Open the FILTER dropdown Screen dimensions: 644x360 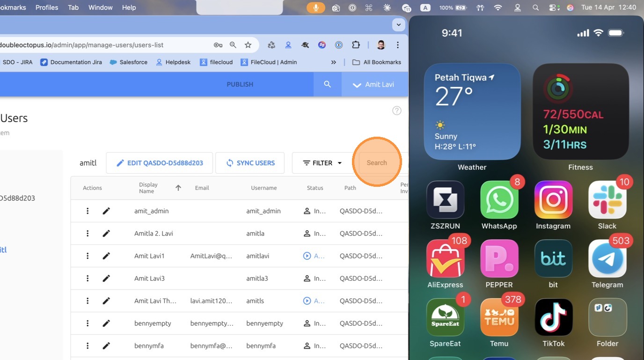(322, 163)
